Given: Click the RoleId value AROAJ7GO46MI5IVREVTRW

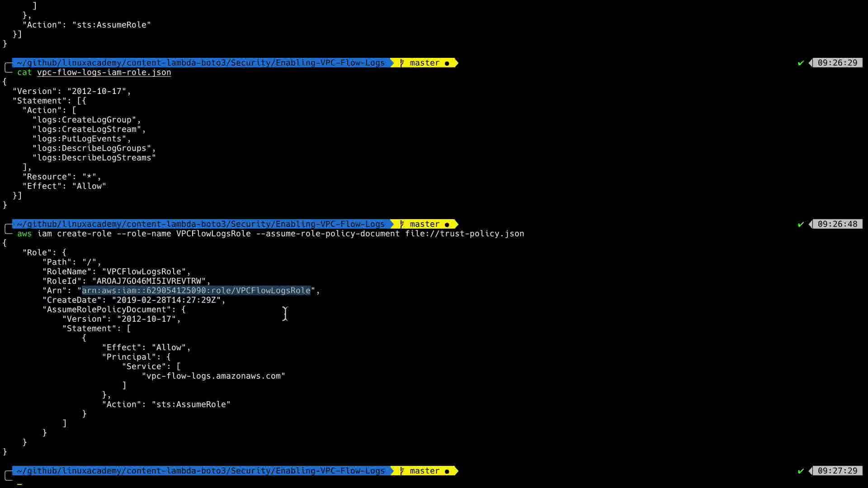Looking at the screenshot, I should point(149,281).
